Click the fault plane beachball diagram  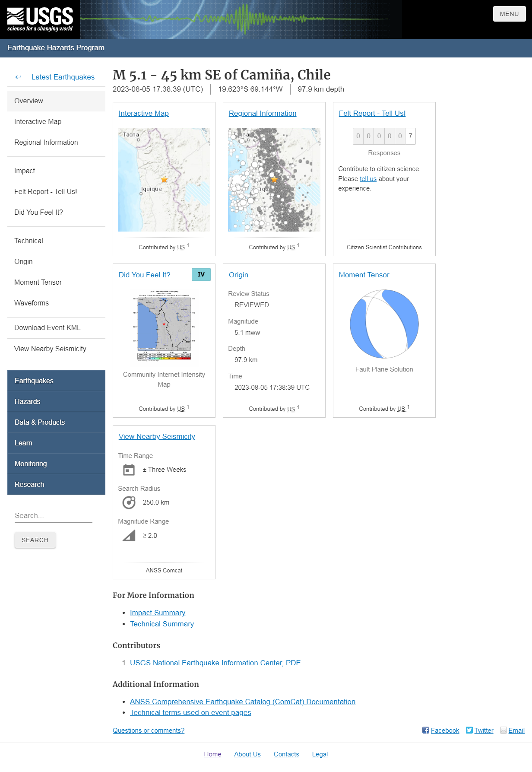pyautogui.click(x=384, y=324)
